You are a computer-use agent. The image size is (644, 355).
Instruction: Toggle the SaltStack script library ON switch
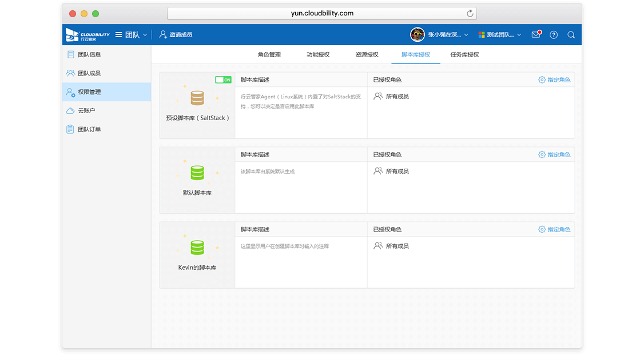click(223, 80)
